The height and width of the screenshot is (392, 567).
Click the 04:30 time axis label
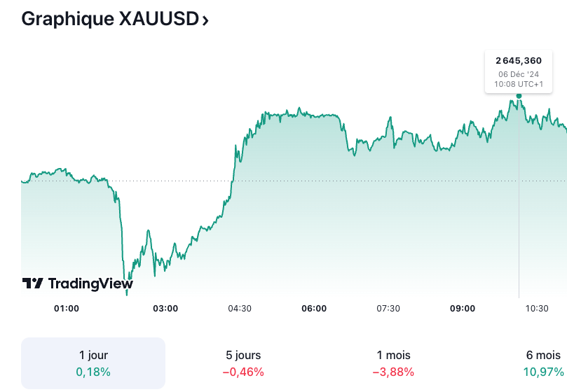(240, 309)
